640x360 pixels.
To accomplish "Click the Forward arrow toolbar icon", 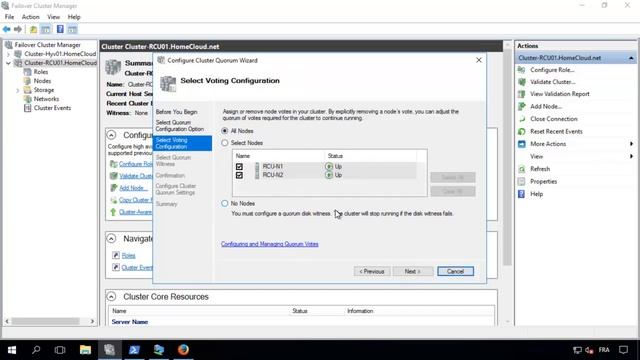I will (x=18, y=29).
